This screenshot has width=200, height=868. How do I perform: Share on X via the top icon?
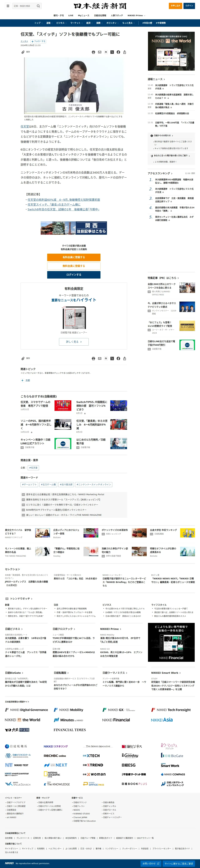[112, 52]
